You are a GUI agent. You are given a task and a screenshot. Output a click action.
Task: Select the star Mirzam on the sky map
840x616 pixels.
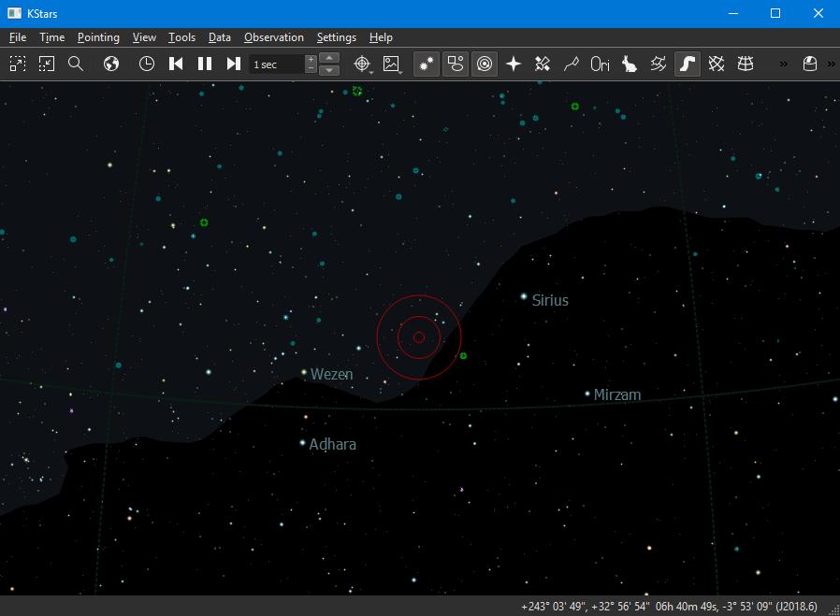click(587, 394)
